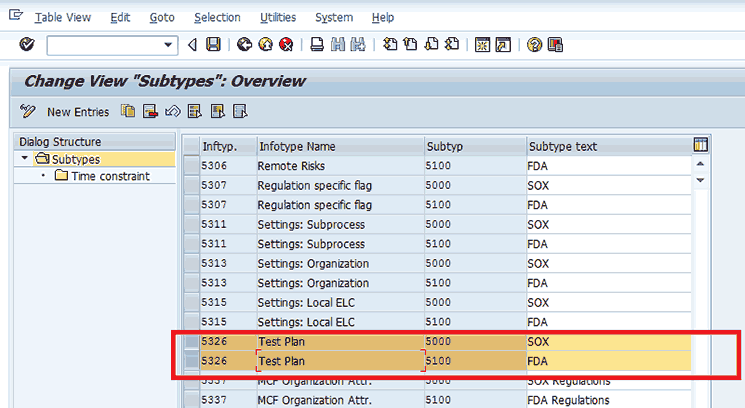
Task: Open the Utilities menu
Action: (277, 18)
